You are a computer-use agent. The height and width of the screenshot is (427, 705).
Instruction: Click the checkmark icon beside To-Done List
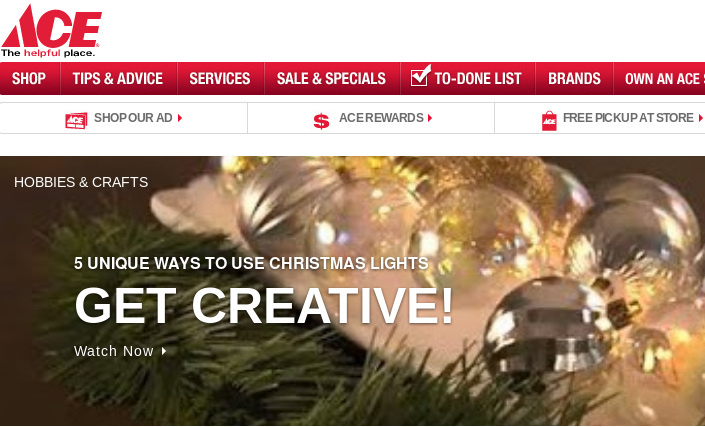click(x=421, y=75)
